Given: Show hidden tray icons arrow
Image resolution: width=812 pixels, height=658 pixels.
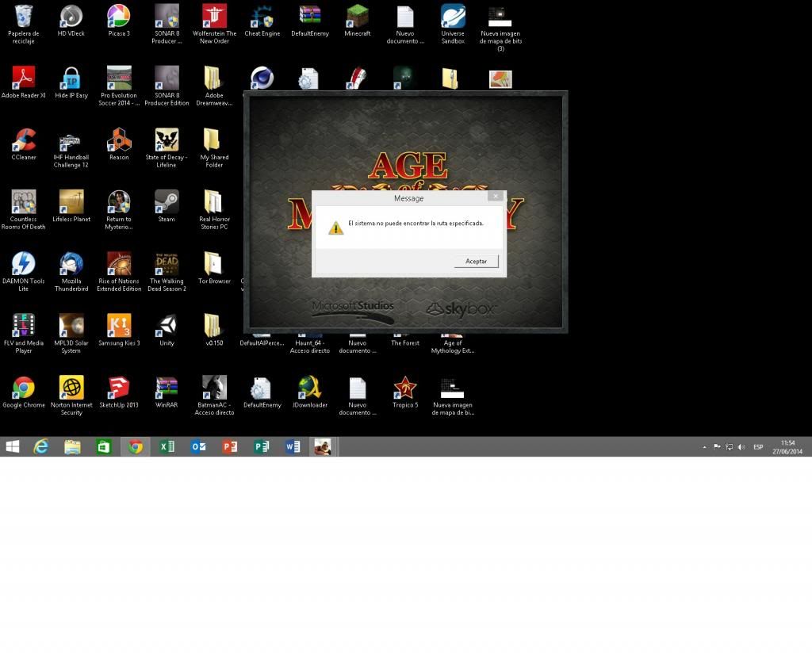Looking at the screenshot, I should pyautogui.click(x=705, y=447).
